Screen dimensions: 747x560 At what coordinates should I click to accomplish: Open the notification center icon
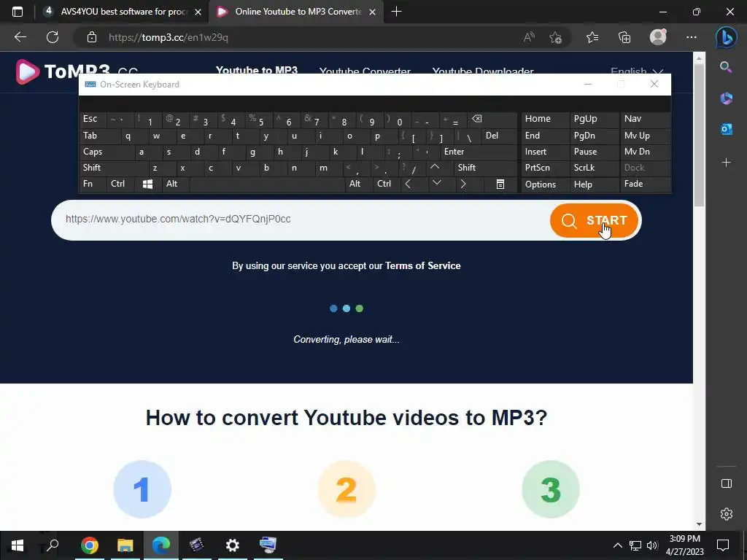click(x=723, y=545)
